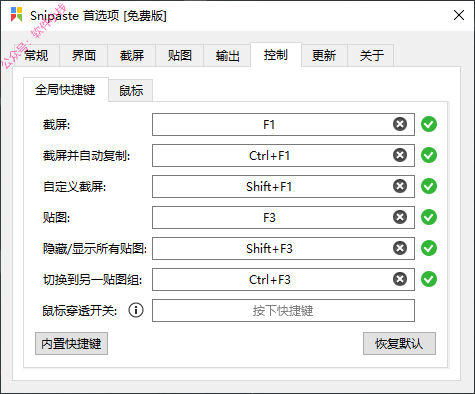Clear the Shift+F1 shortcut for 自定义截屏
This screenshot has height=394, width=475.
click(x=400, y=186)
